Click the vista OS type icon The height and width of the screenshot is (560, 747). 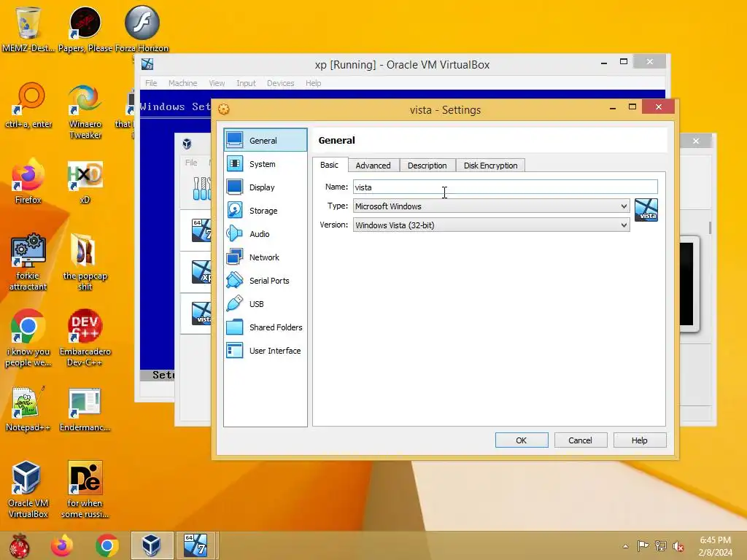pos(646,210)
